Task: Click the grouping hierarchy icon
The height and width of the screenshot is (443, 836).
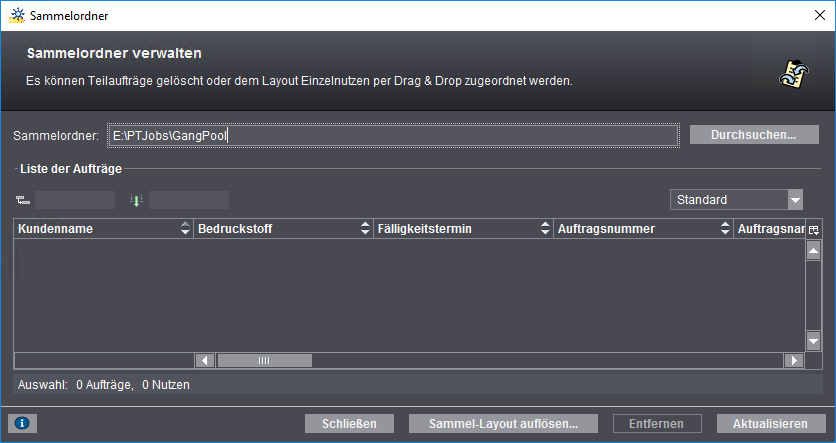Action: [x=23, y=200]
